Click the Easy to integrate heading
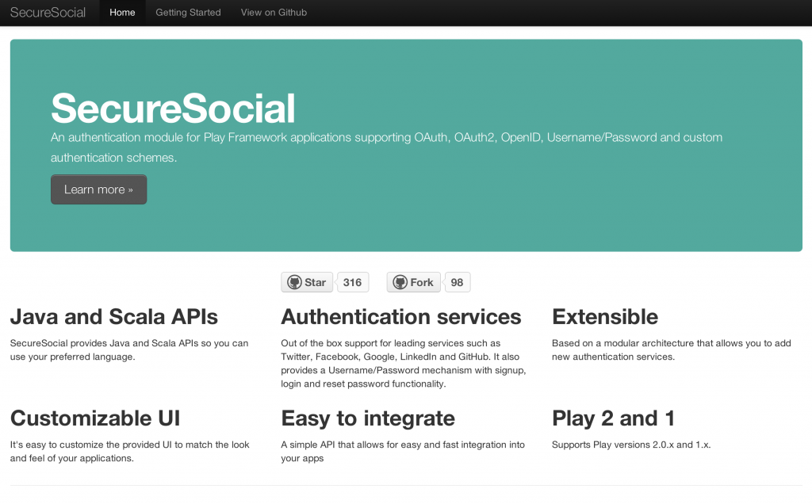The image size is (812, 504). pyautogui.click(x=368, y=418)
